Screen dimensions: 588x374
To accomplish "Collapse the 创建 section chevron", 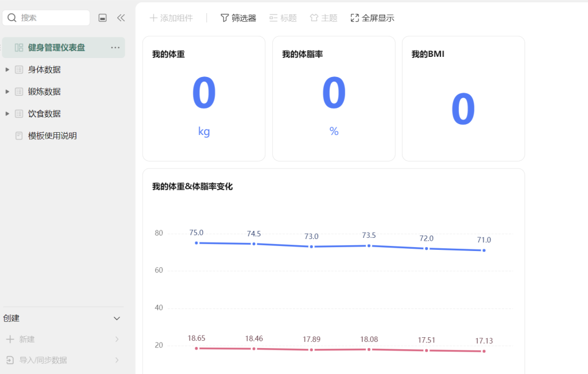I will (117, 318).
